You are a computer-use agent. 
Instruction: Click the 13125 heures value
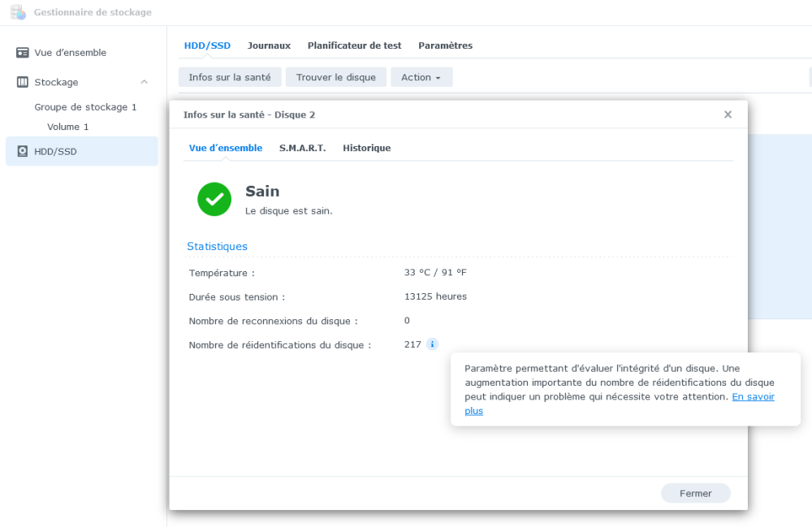coord(435,296)
